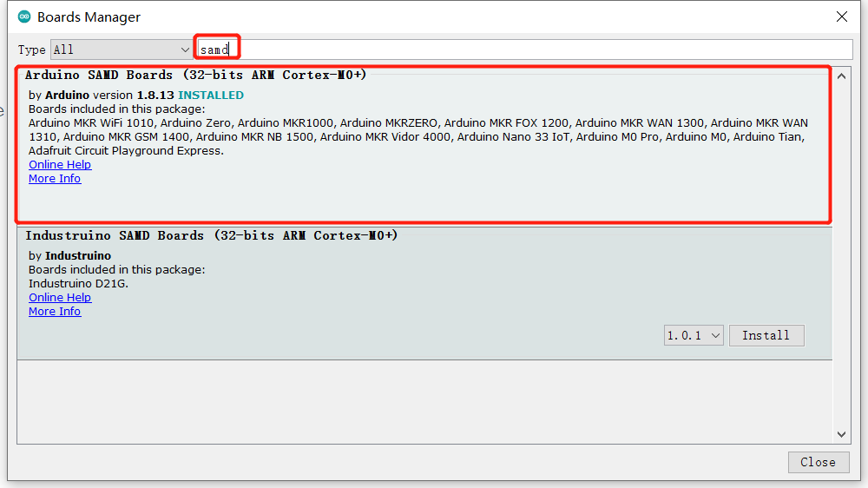Open the Type filter dropdown
The width and height of the screenshot is (868, 488).
tap(122, 49)
